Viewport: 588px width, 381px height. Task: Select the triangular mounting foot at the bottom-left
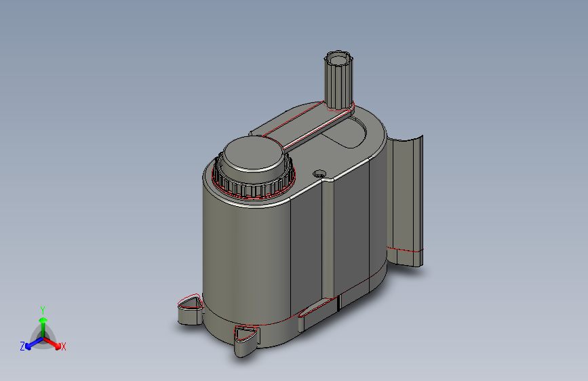(190, 310)
